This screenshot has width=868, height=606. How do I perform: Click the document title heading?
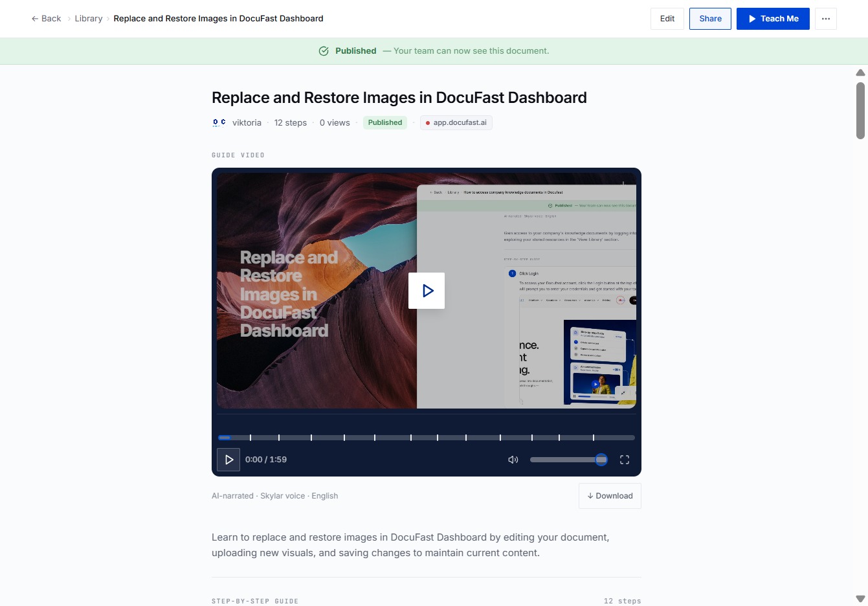399,98
